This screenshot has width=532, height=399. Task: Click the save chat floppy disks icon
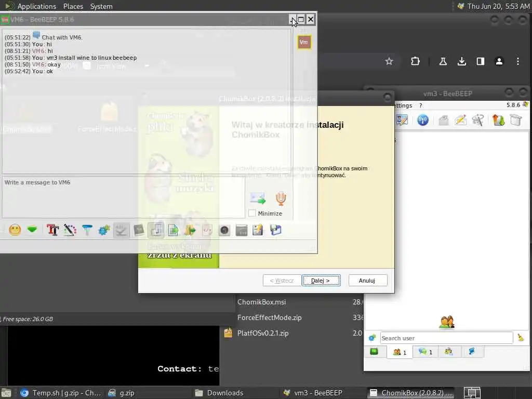point(275,230)
